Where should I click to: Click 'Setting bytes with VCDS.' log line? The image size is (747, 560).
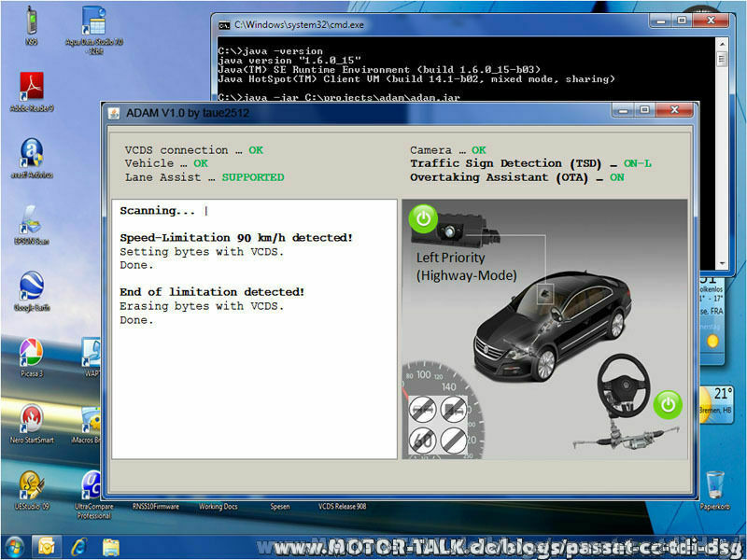click(202, 252)
